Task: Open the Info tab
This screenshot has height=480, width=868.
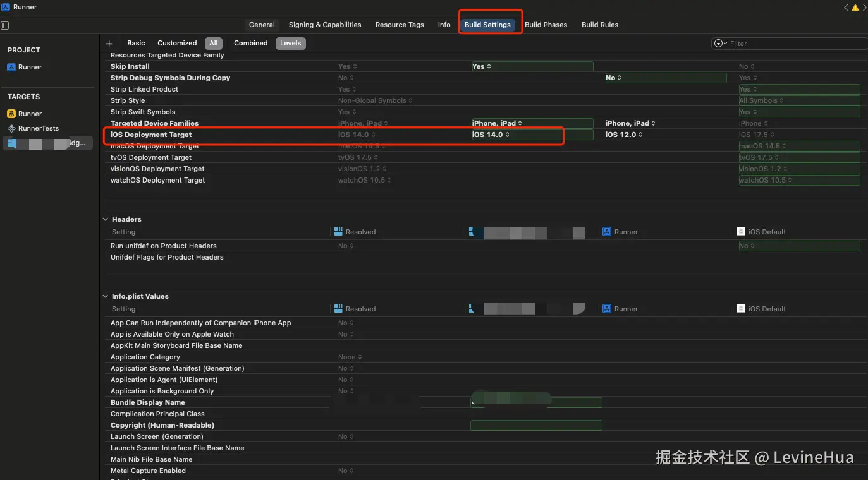Action: [444, 25]
